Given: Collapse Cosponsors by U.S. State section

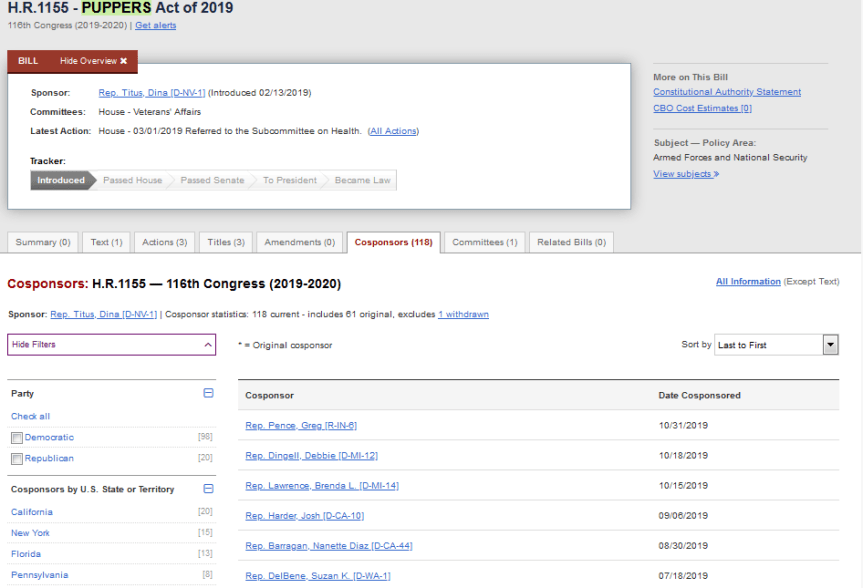Looking at the screenshot, I should [208, 489].
